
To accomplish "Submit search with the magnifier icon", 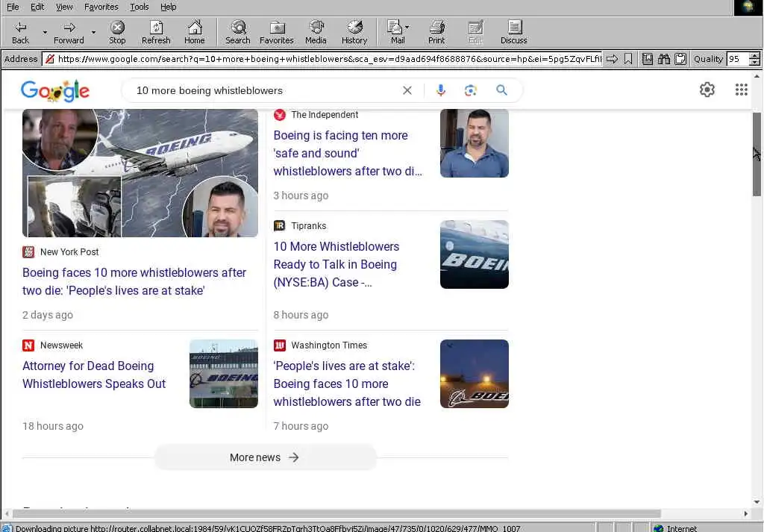I will pos(501,90).
